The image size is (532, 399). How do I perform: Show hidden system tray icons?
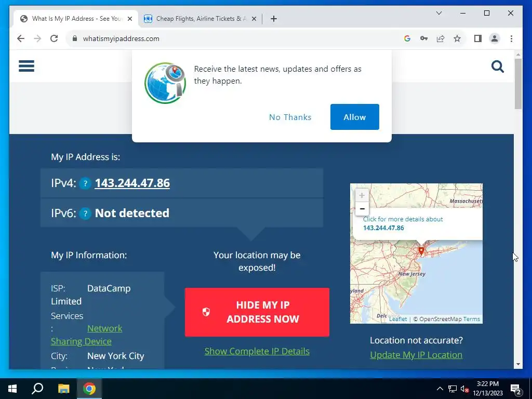(440, 389)
